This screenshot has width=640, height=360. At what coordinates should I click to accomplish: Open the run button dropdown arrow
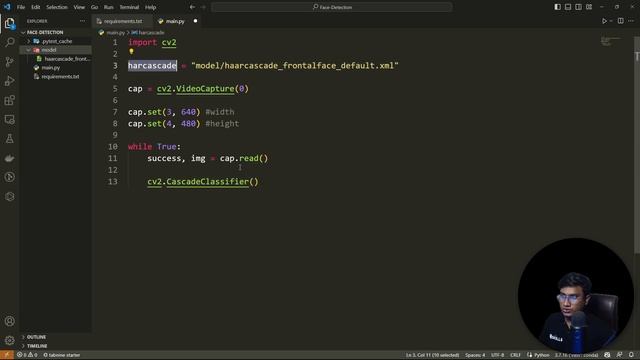pyautogui.click(x=611, y=21)
